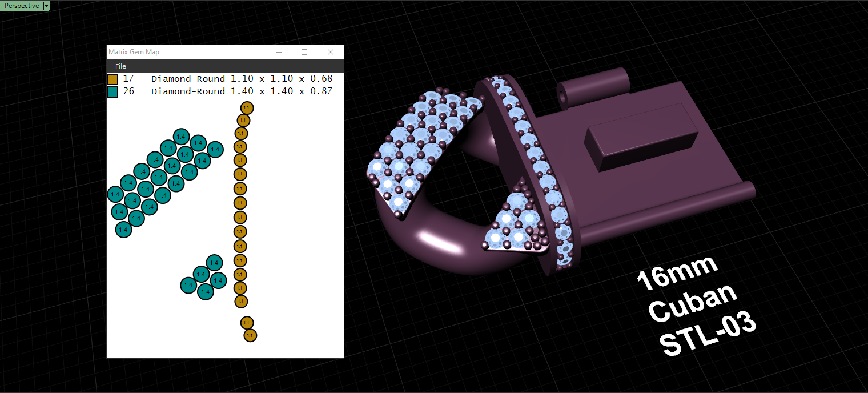
Task: Click the leftmost teal 1.4 gem in small cluster
Action: click(188, 285)
